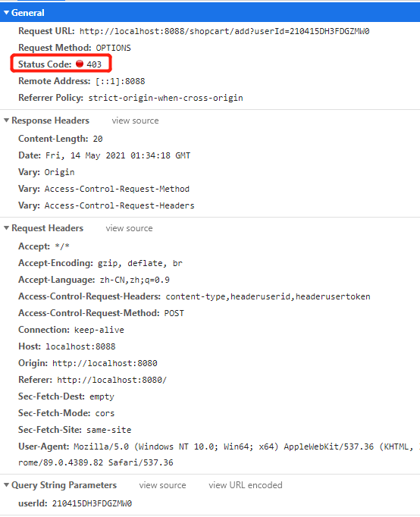Click the Access-Control-Request-Headers value

pyautogui.click(x=268, y=296)
